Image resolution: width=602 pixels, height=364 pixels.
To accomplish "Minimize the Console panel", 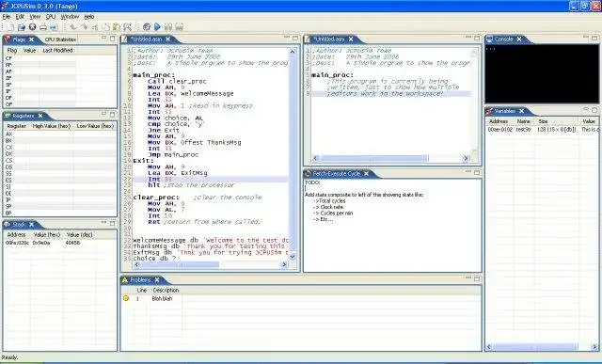I will coord(586,38).
